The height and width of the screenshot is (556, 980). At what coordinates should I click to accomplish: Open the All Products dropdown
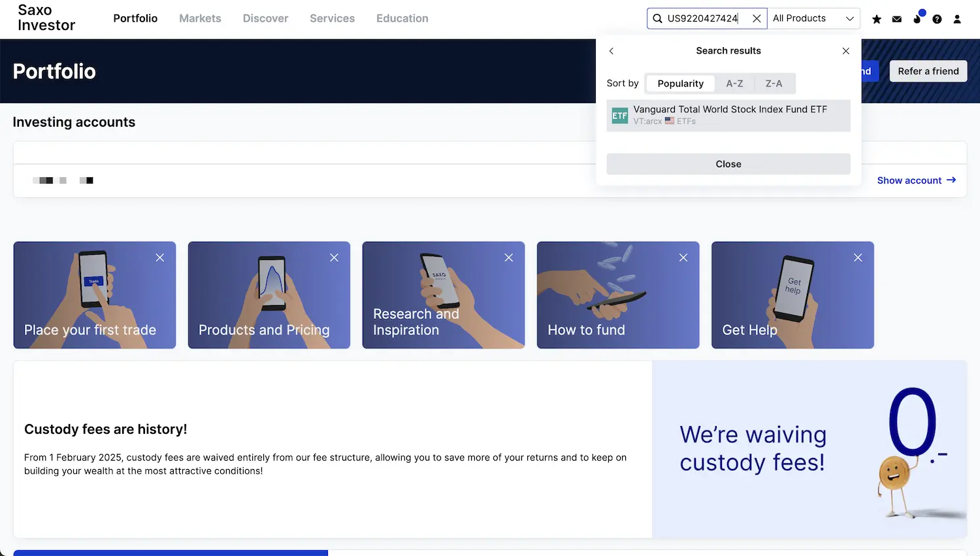(x=813, y=18)
